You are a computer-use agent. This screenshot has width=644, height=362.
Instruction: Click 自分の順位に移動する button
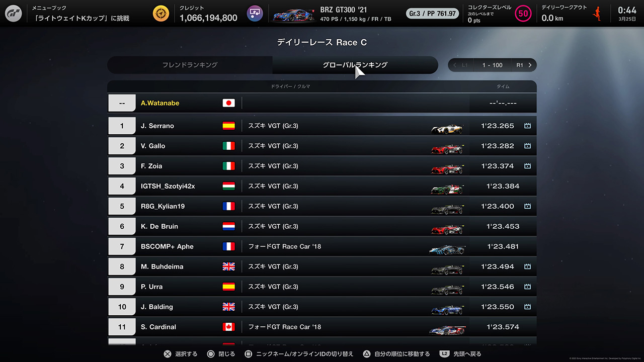pos(396,354)
